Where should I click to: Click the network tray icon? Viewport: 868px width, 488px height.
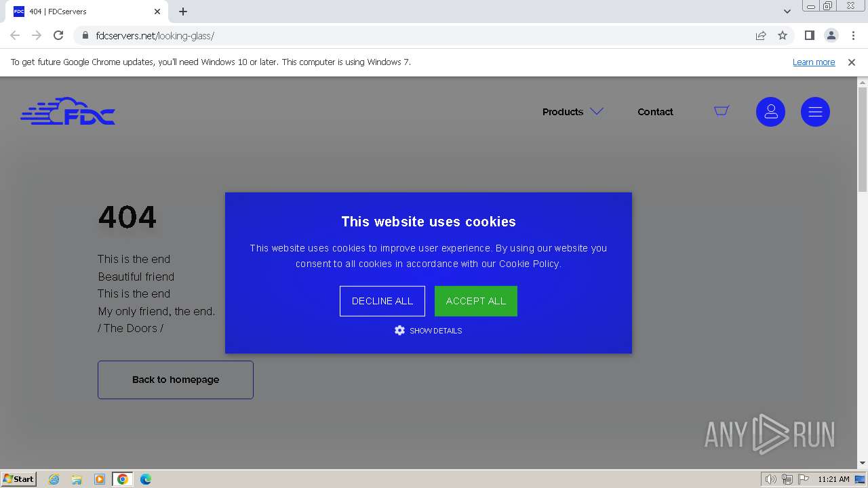(x=787, y=479)
